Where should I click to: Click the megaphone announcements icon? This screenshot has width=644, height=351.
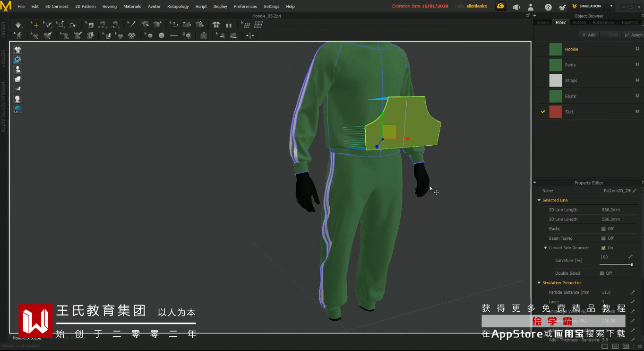[x=516, y=7]
